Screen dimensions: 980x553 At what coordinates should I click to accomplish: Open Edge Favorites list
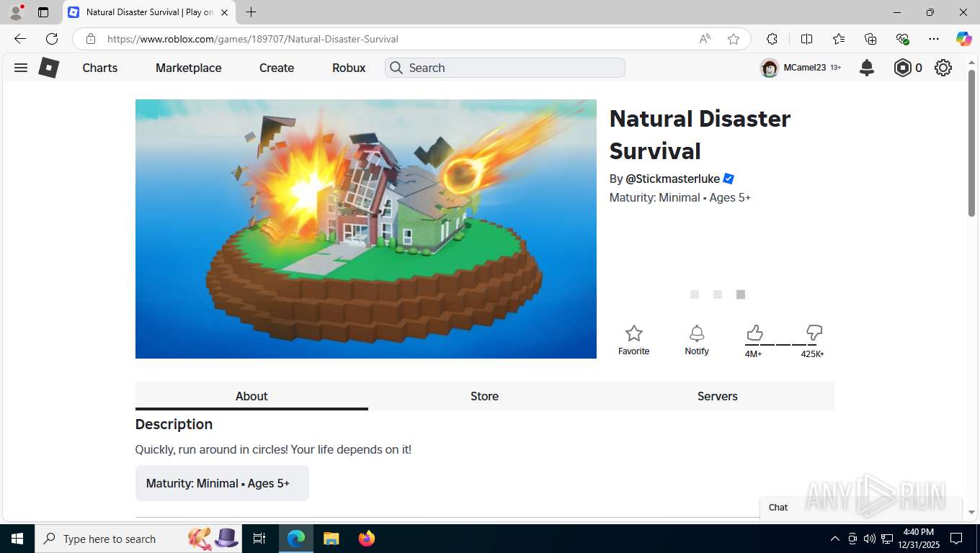click(839, 39)
